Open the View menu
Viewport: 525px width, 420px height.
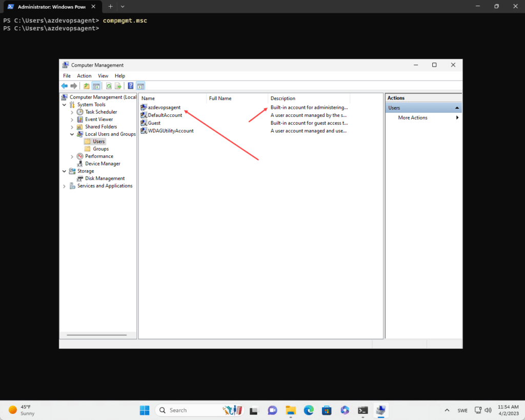[x=103, y=76]
